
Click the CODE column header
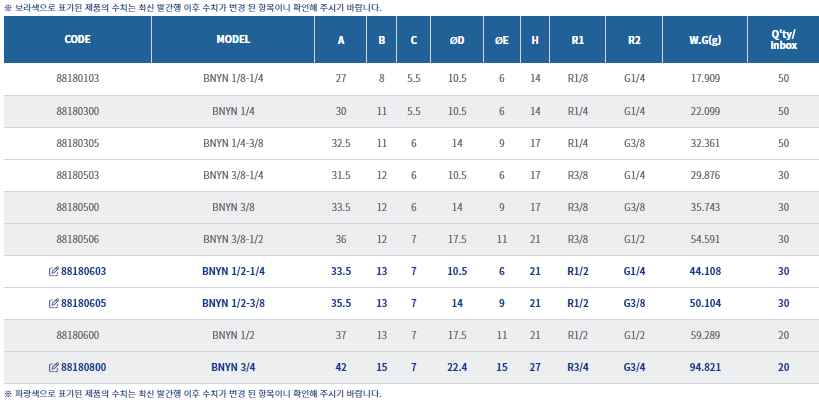tap(78, 41)
